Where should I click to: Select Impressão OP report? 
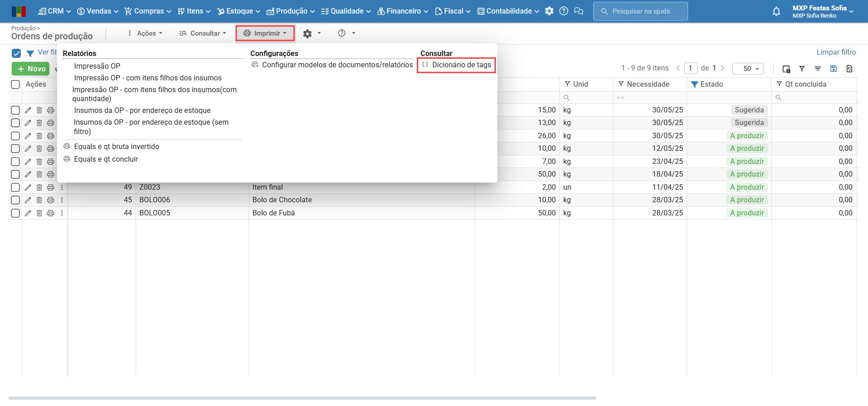coord(97,66)
